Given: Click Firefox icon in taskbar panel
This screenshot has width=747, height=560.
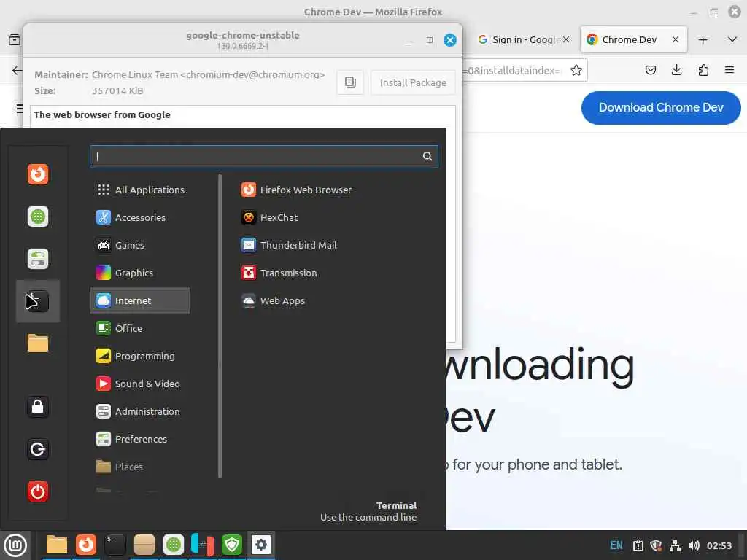Looking at the screenshot, I should 86,545.
